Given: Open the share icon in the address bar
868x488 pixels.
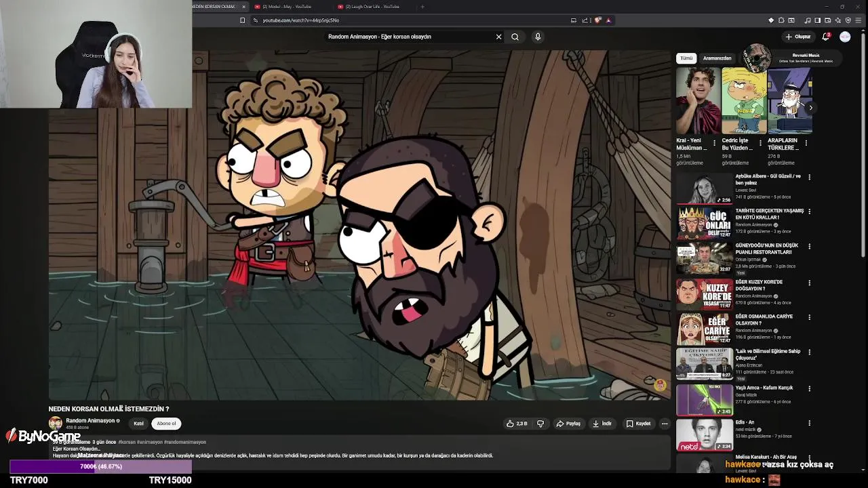Looking at the screenshot, I should [x=585, y=20].
